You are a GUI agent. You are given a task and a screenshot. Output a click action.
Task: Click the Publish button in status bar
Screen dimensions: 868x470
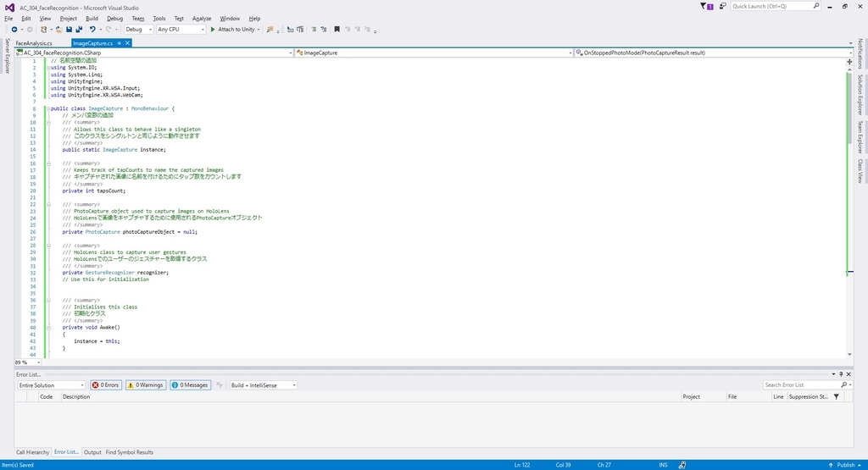[x=845, y=465]
